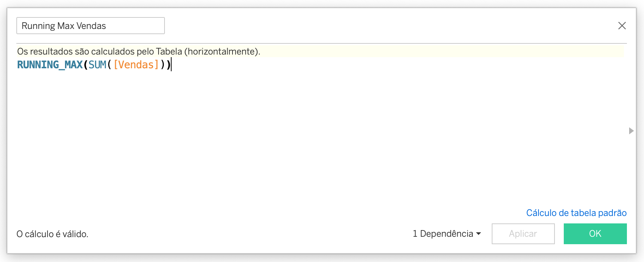The image size is (644, 262).
Task: Click the O cálculo é válido status message
Action: coord(52,233)
